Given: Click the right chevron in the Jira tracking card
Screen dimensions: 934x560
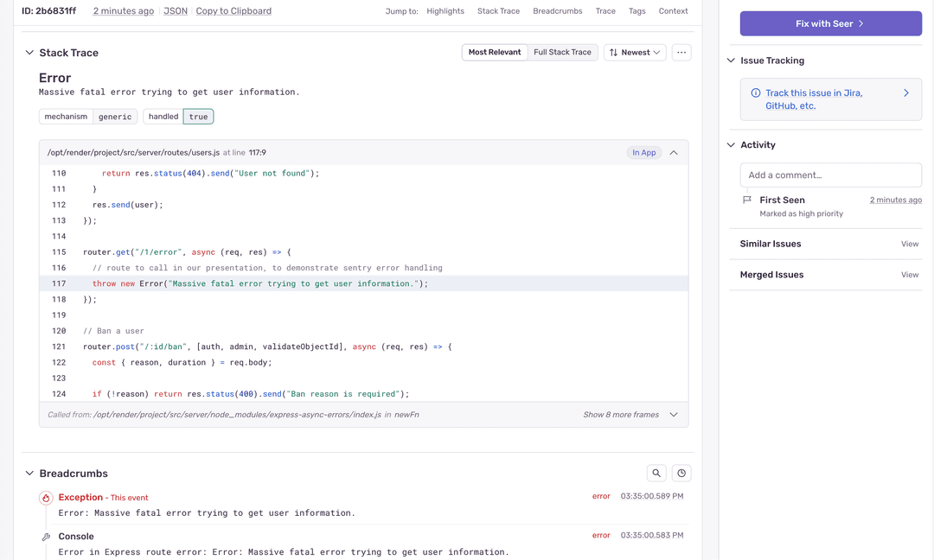Looking at the screenshot, I should [906, 92].
